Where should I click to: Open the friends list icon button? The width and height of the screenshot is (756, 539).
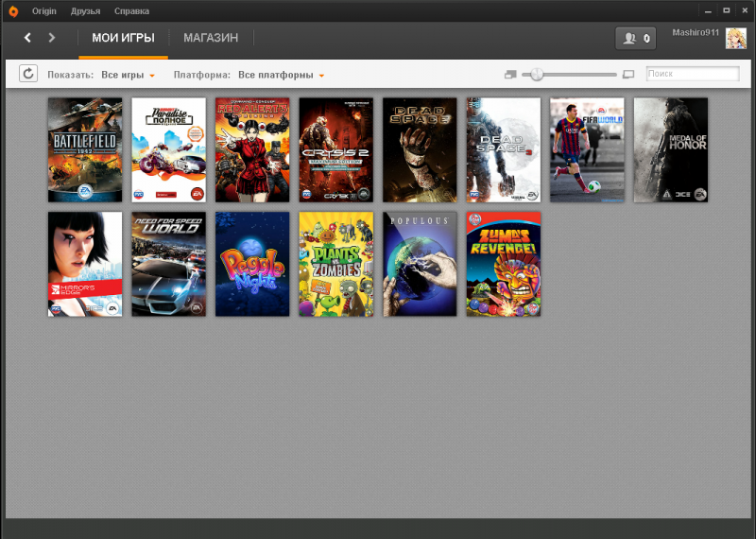click(635, 38)
